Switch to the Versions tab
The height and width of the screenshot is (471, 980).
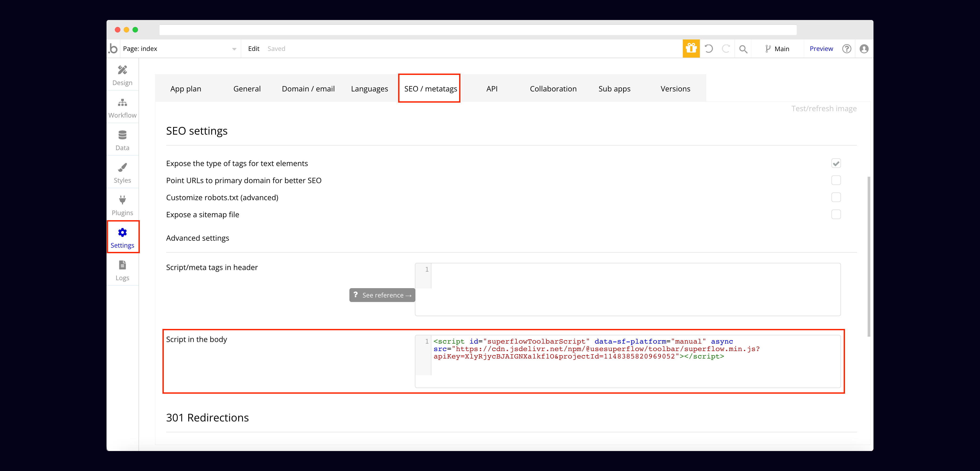(x=675, y=89)
